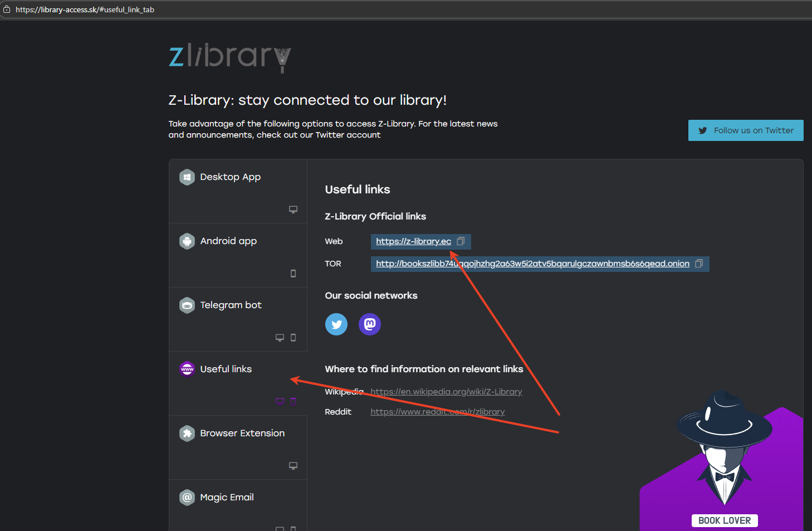The height and width of the screenshot is (531, 812).
Task: Click the Follow us on Twitter button
Action: pyautogui.click(x=746, y=130)
